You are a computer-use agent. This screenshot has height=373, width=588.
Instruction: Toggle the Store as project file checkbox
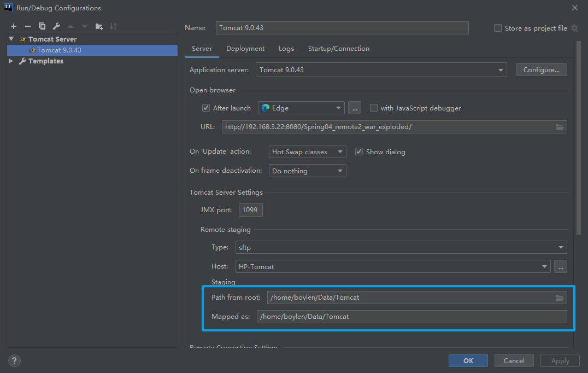(498, 28)
